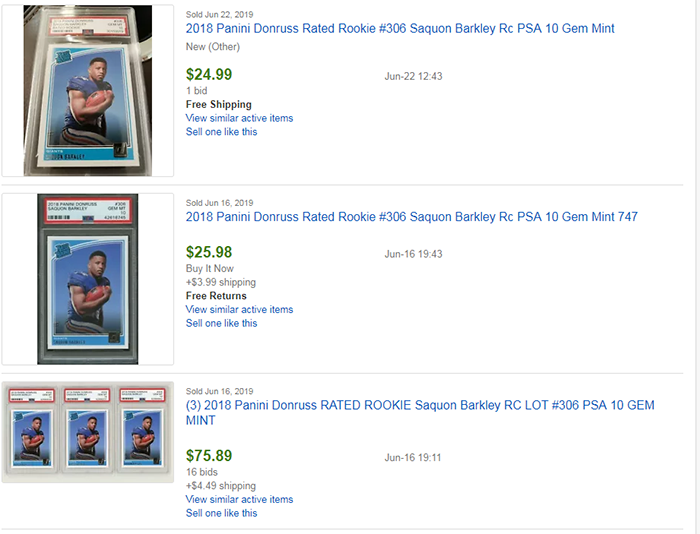Open the (3) card LOT listing title

point(420,413)
